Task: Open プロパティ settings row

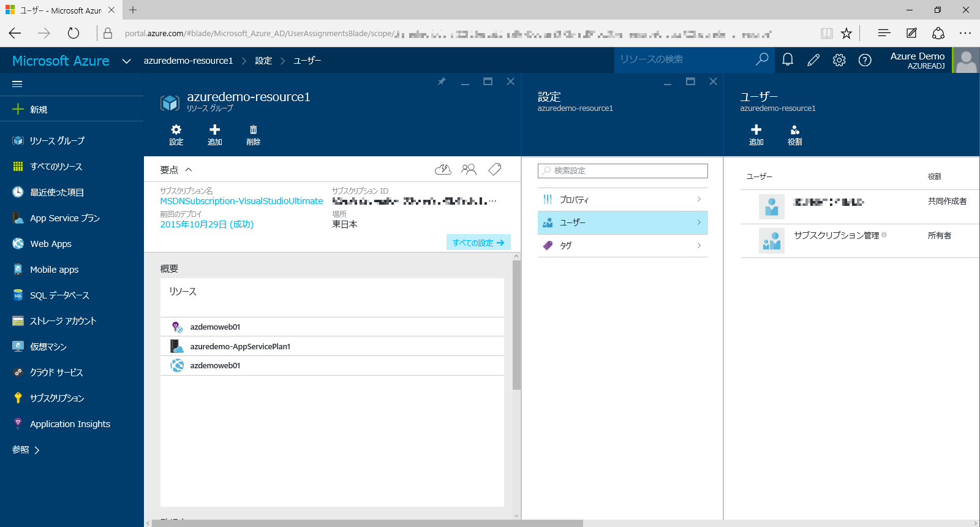Action: 623,200
